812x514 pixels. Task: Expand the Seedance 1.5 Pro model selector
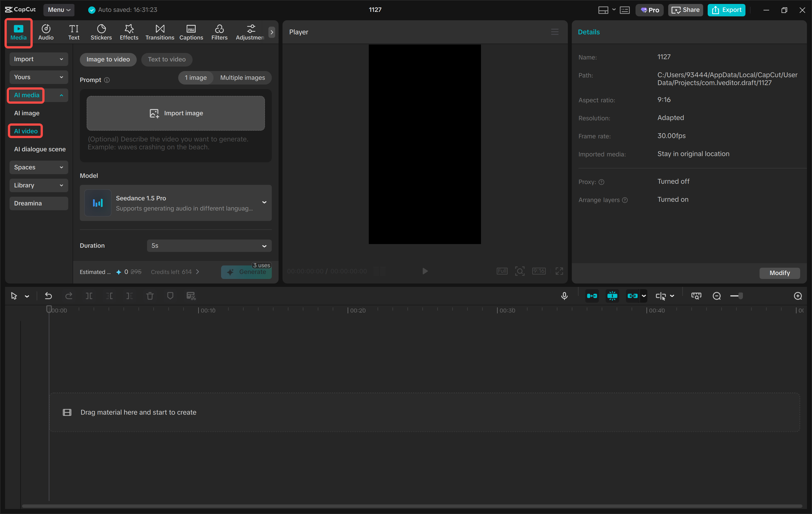pos(264,203)
